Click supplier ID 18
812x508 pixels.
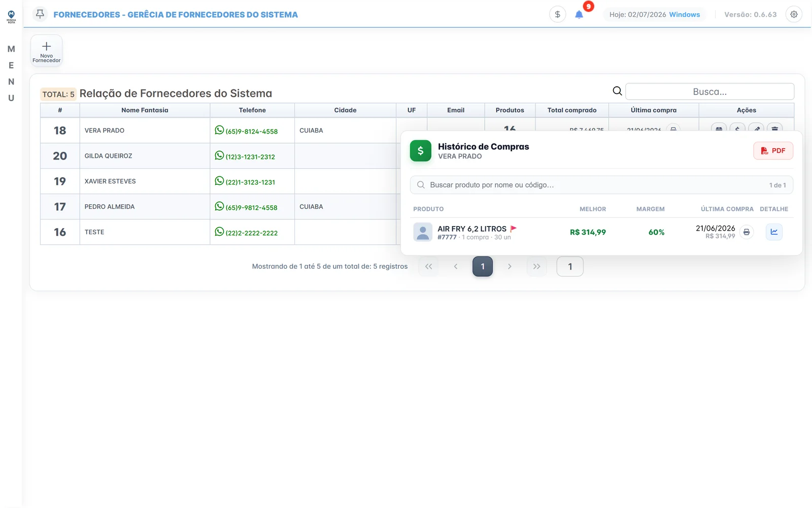60,131
